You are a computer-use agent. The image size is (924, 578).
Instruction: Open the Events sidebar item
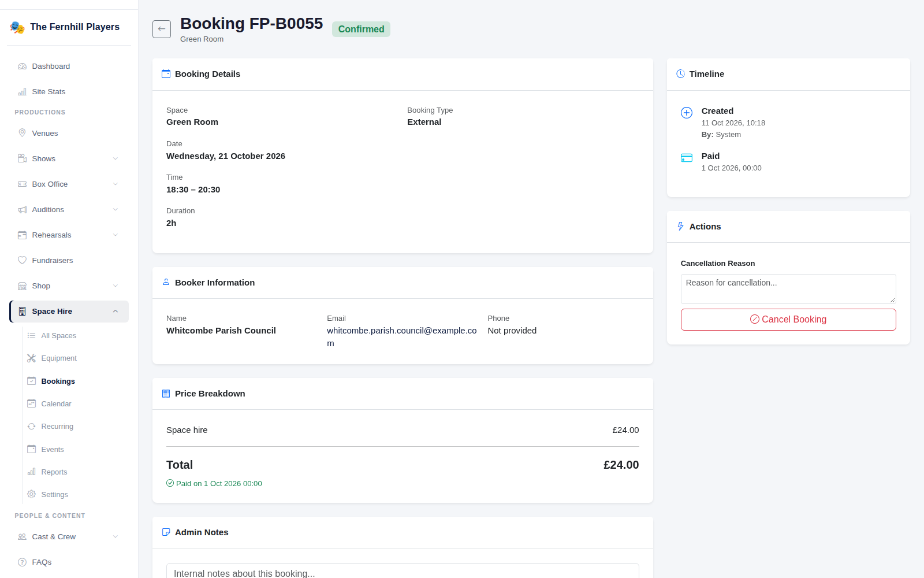76,450
